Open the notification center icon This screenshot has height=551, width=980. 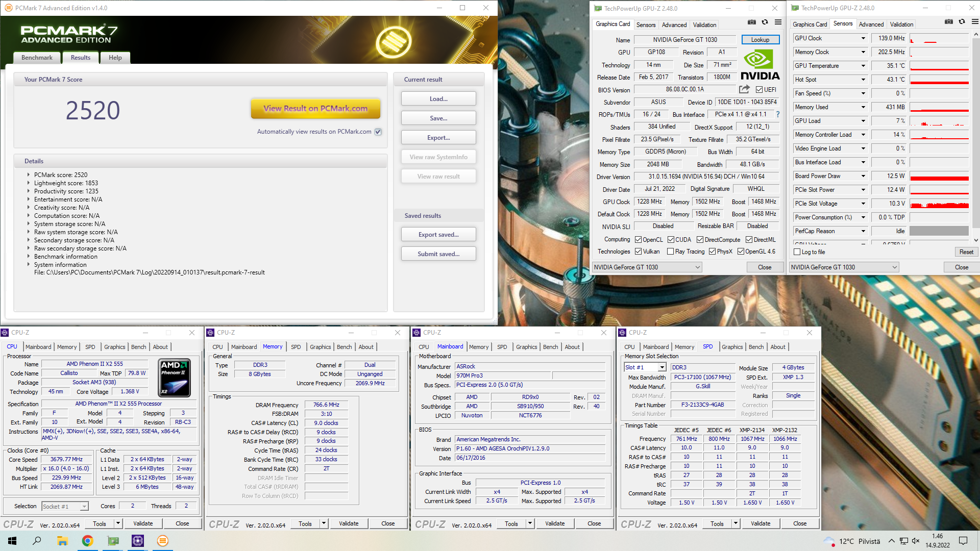coord(963,541)
